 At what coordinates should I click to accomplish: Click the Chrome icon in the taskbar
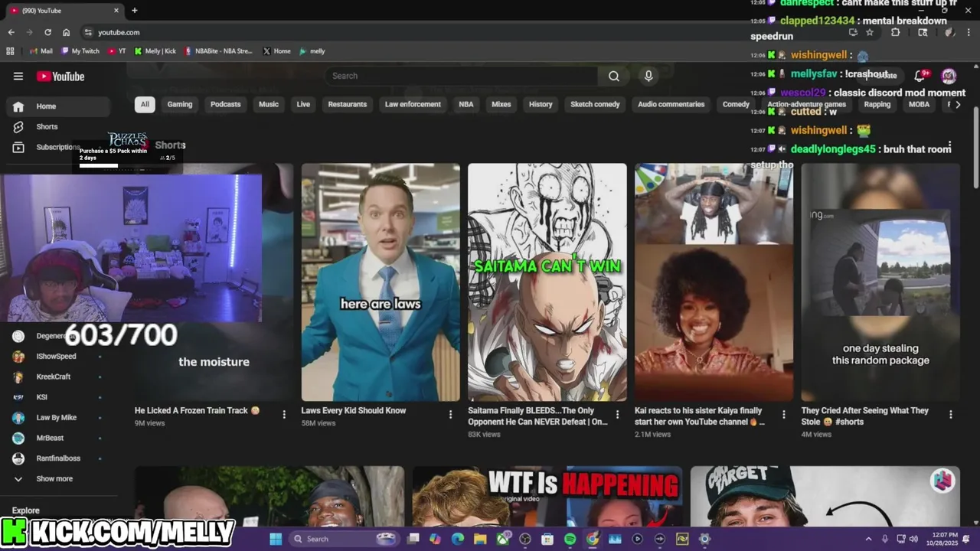(593, 539)
